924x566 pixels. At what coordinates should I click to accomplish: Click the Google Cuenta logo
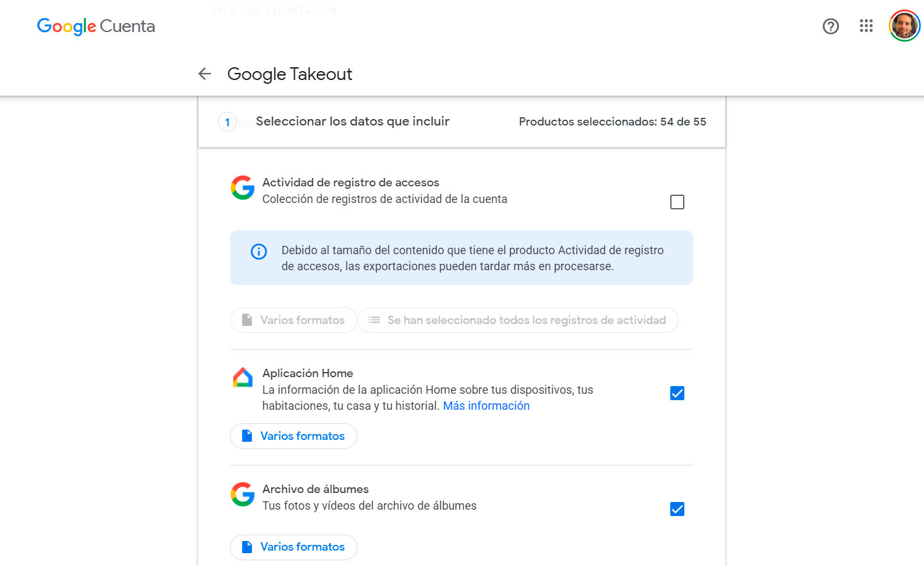click(96, 26)
